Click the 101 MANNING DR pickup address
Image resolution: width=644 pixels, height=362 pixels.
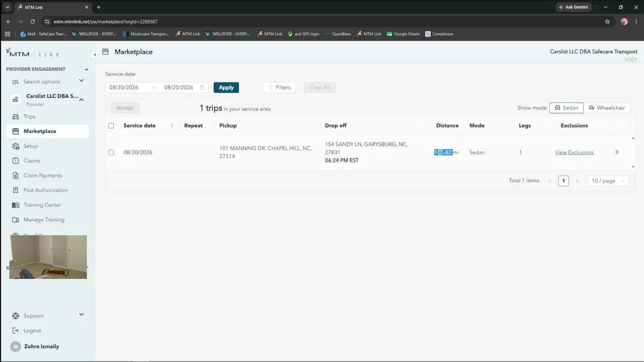[266, 152]
